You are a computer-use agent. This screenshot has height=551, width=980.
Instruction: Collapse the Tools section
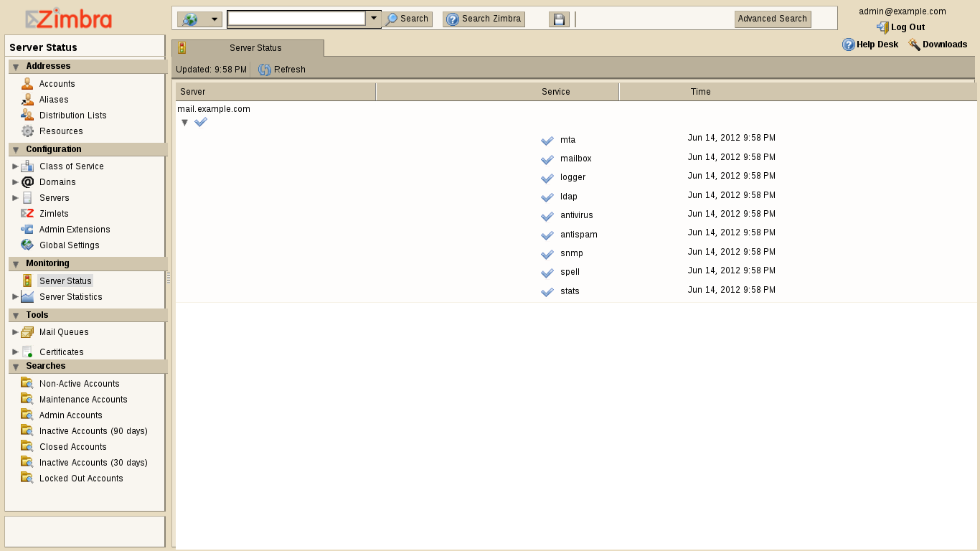16,316
